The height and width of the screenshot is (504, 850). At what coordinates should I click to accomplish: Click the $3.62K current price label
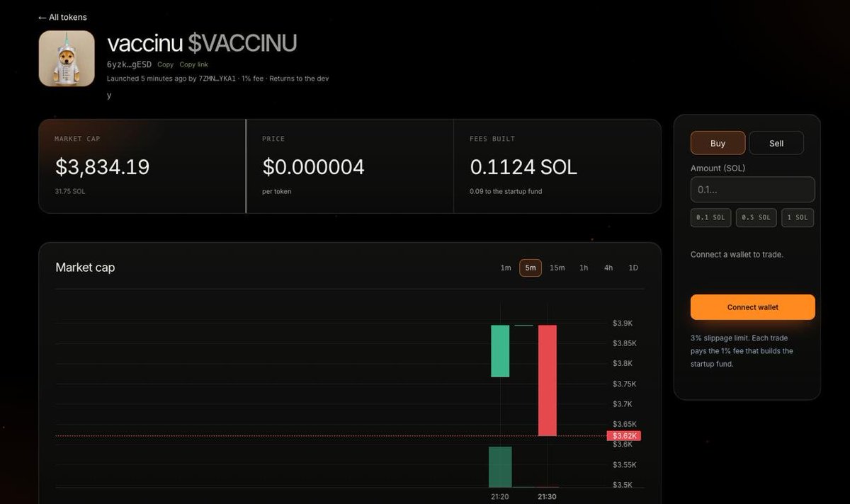pyautogui.click(x=623, y=436)
